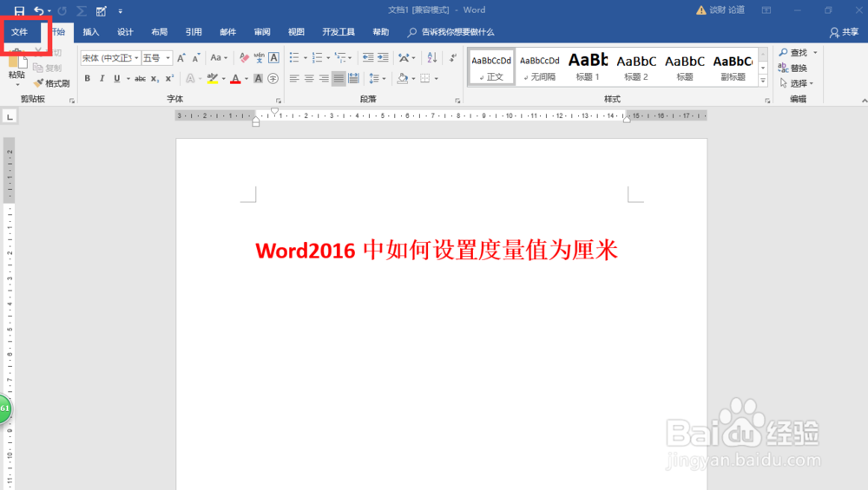Click the increase indent icon
868x490 pixels.
383,57
